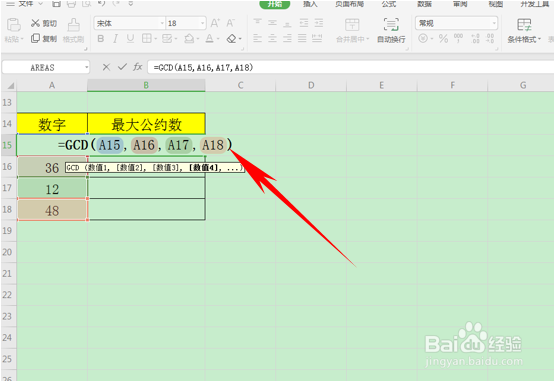
Task: Click the increase decimal places icon
Action: coord(476,38)
